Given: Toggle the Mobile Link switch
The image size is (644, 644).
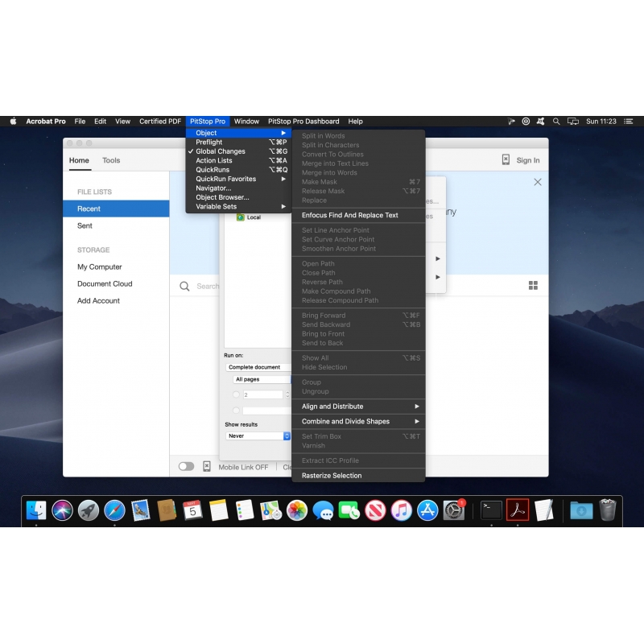Looking at the screenshot, I should [x=186, y=467].
